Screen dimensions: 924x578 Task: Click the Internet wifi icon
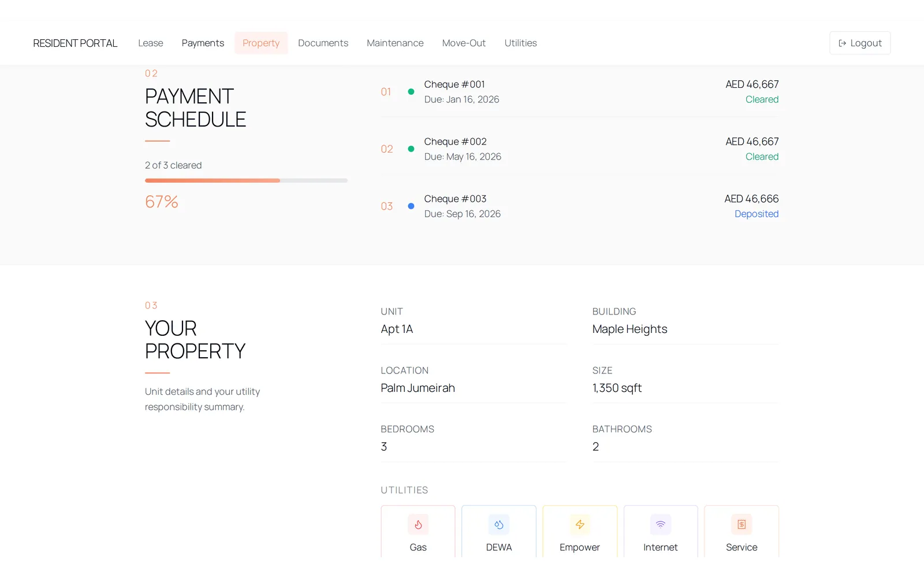(661, 524)
